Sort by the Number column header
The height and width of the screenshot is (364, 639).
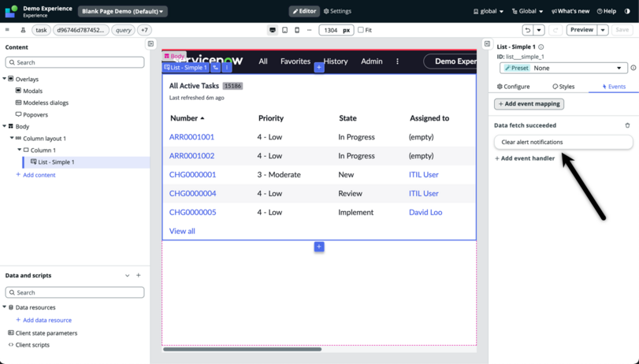tap(188, 118)
